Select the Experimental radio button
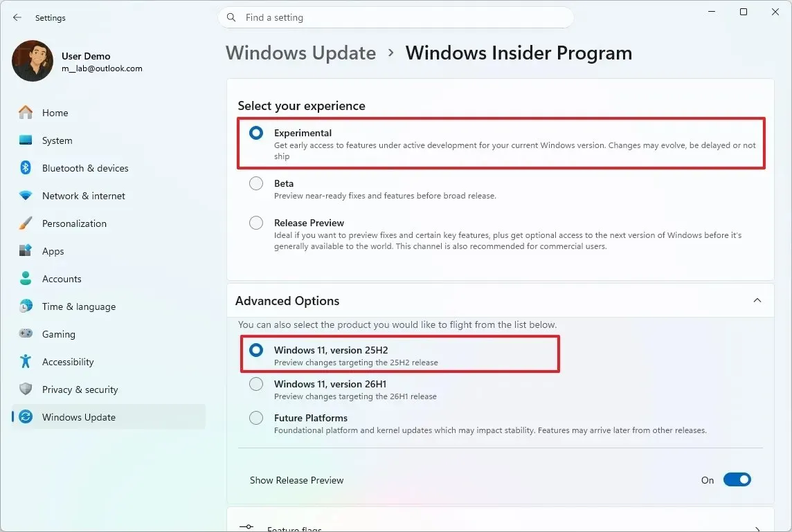The image size is (792, 532). pos(256,133)
